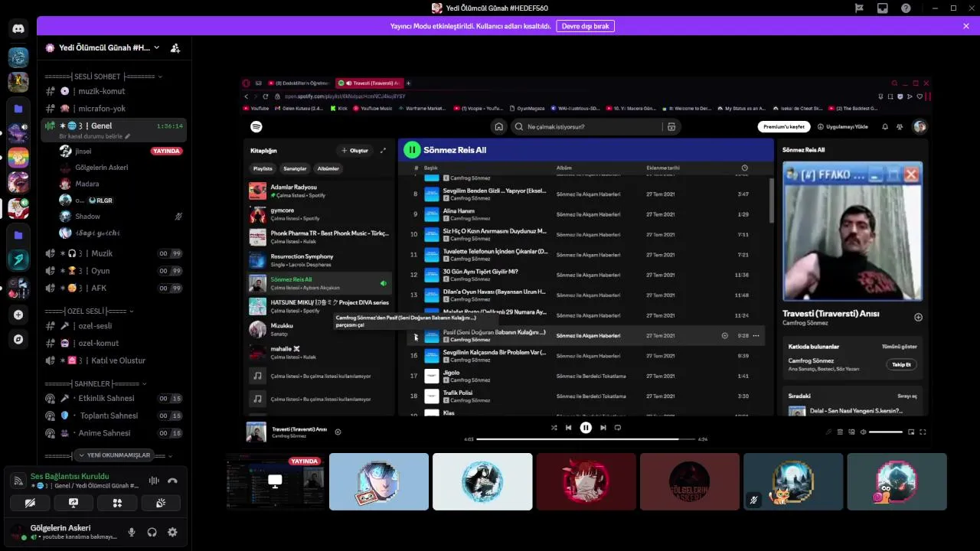Select the YAYINDA stream thumbnail tile
The image size is (980, 551).
275,481
